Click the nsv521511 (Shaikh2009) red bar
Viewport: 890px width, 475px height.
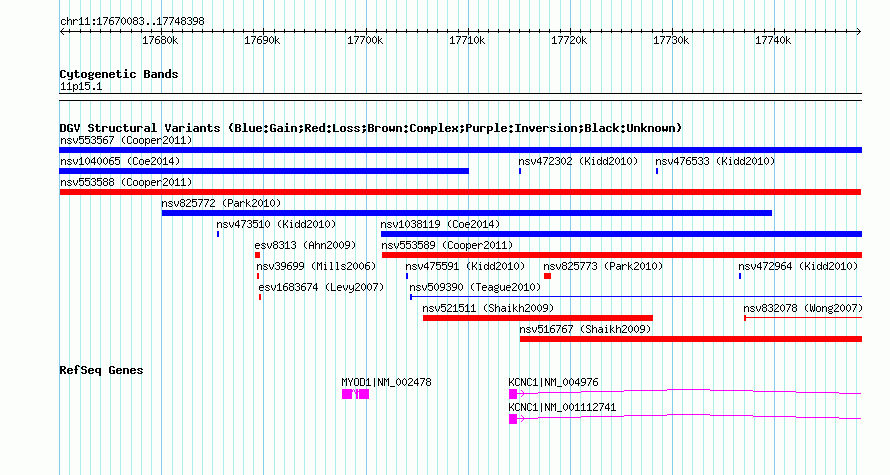pos(538,318)
